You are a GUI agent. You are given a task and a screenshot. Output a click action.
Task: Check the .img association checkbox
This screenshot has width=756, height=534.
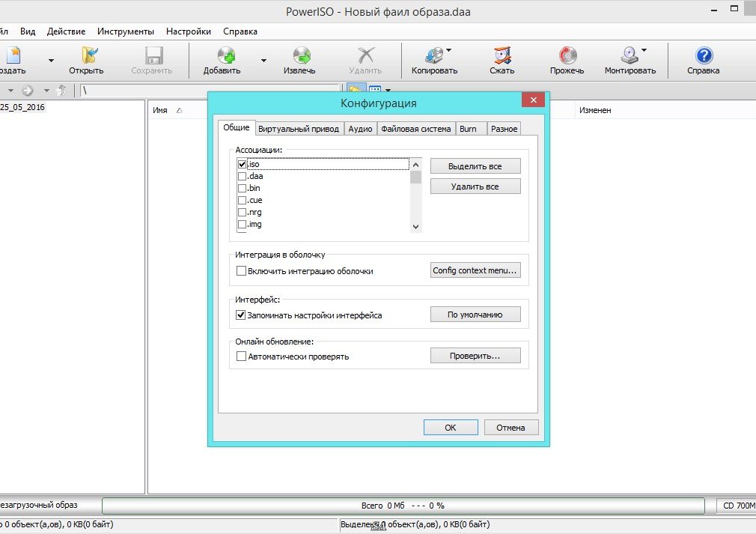[x=242, y=225]
